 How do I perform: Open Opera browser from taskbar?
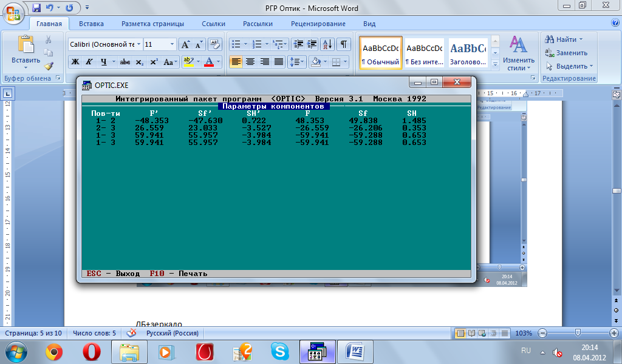coord(91,352)
